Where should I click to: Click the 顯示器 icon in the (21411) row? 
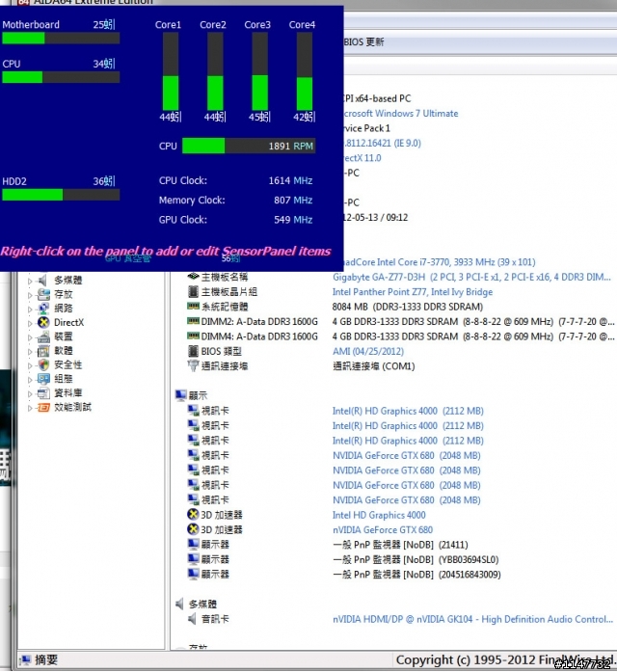click(193, 545)
